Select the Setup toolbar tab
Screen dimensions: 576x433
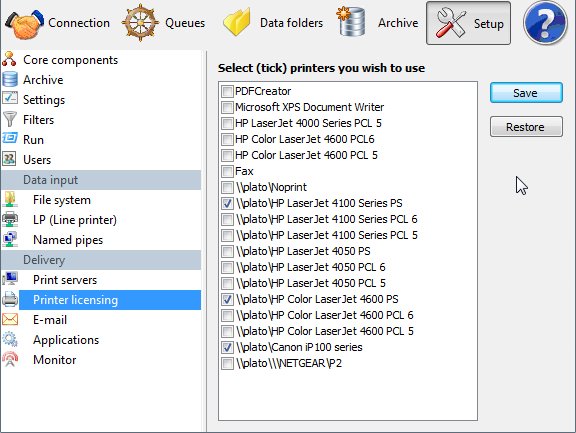(468, 23)
